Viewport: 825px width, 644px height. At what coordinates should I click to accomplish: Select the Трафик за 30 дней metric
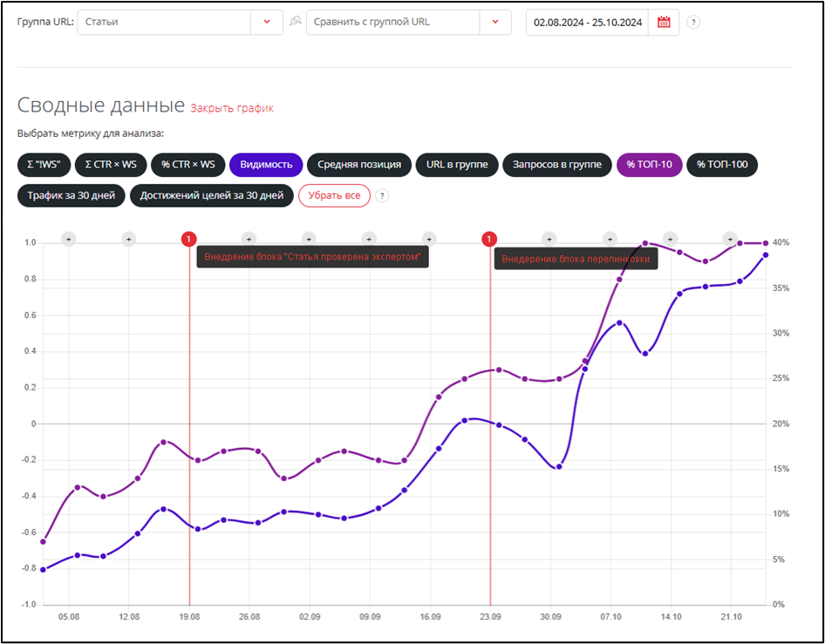[71, 196]
